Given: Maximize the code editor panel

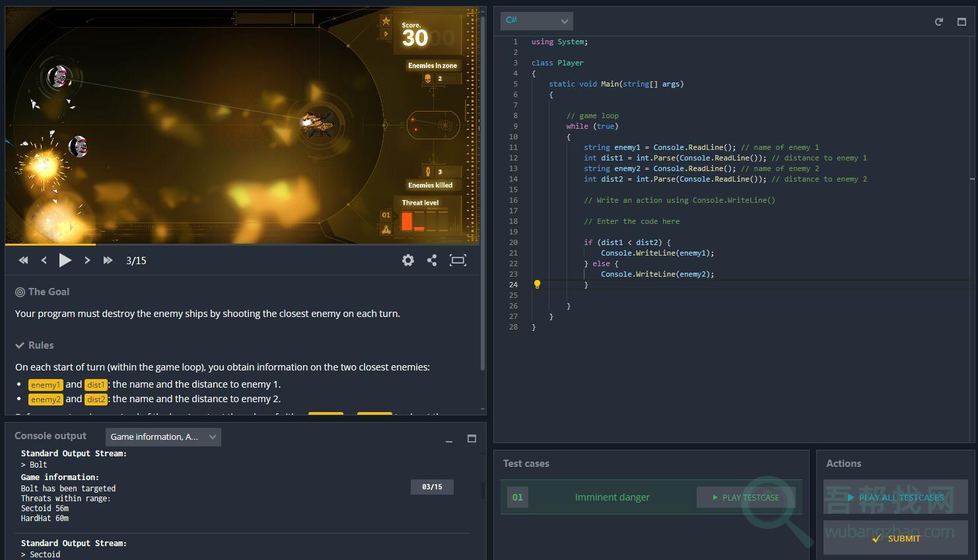Looking at the screenshot, I should point(961,22).
